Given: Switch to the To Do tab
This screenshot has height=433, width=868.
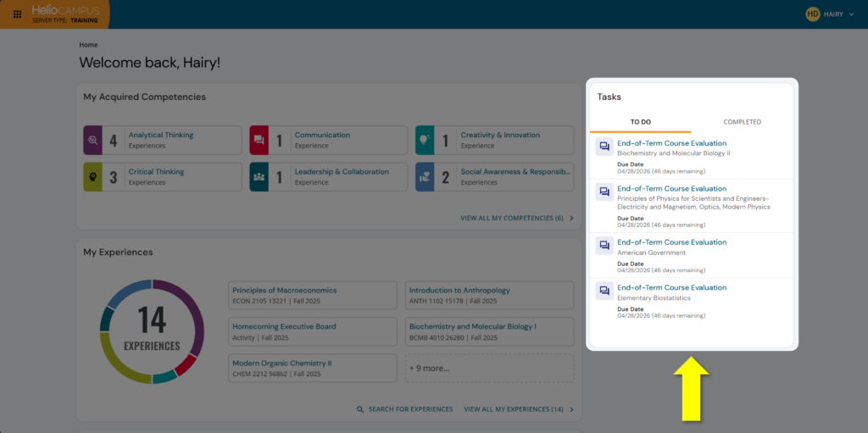Looking at the screenshot, I should (x=641, y=122).
